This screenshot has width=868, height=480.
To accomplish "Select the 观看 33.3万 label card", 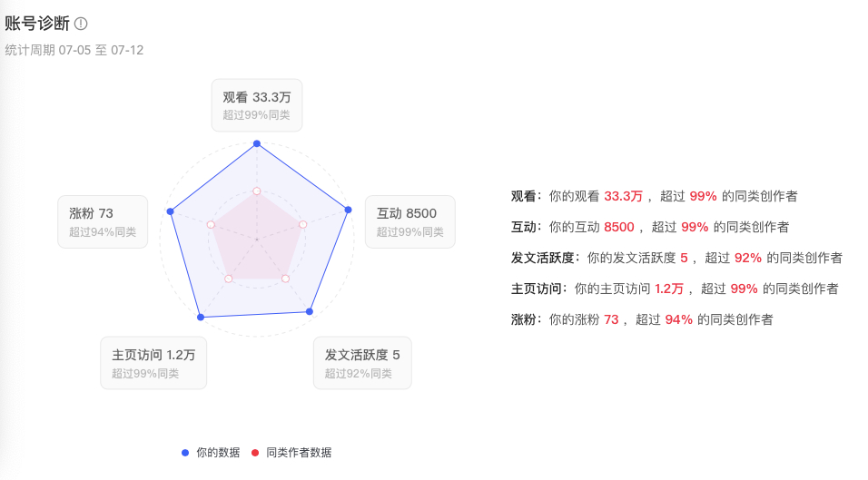I will coord(257,105).
